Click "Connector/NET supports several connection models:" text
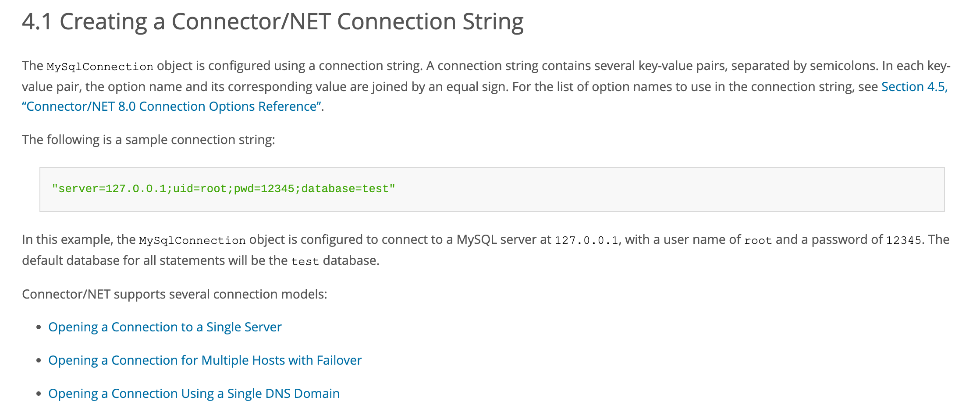The width and height of the screenshot is (980, 415). 174,294
